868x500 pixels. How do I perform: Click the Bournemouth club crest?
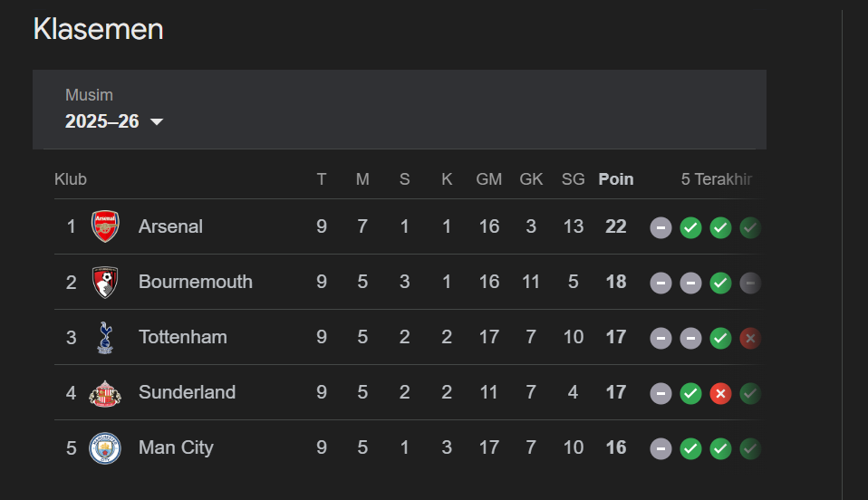click(x=105, y=282)
